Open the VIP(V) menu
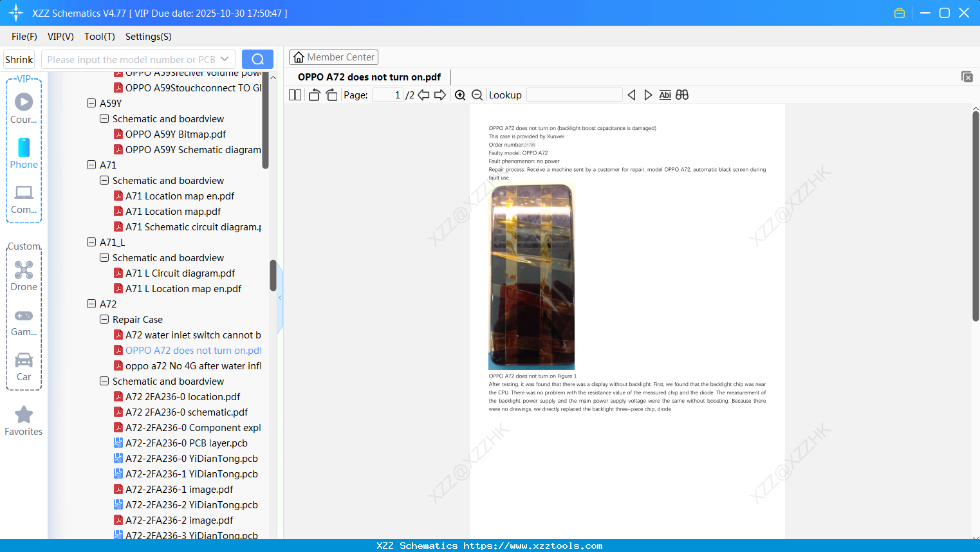980x552 pixels. pos(60,37)
